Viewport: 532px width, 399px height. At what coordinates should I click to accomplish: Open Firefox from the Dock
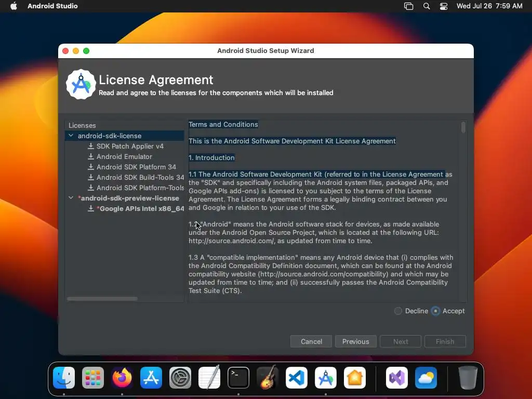tap(122, 378)
